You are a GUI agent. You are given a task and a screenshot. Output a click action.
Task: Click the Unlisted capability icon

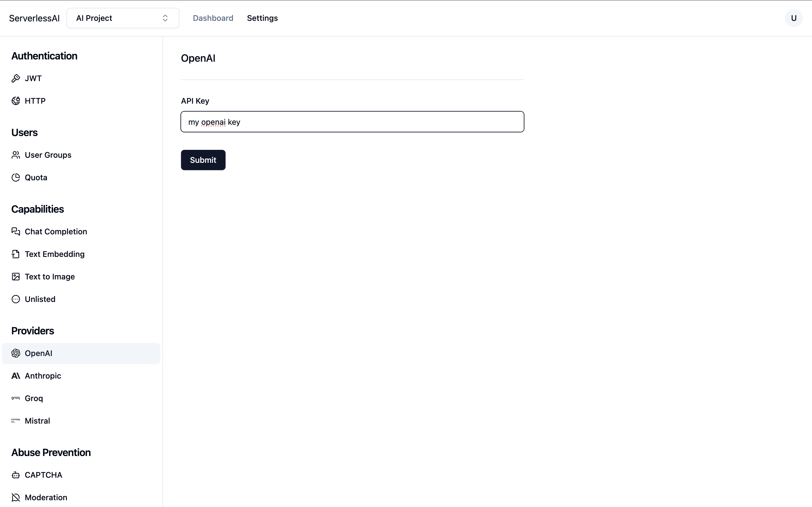pyautogui.click(x=16, y=299)
